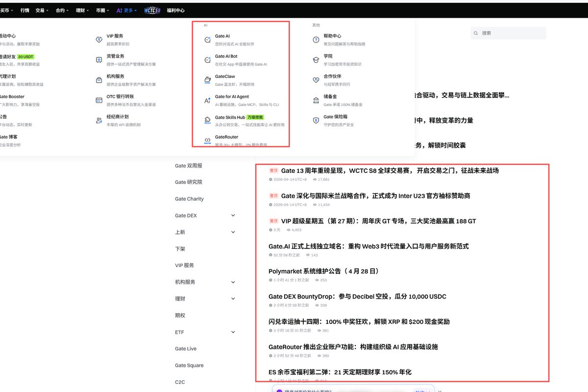The image size is (588, 392).
Task: Select Gate 研究院 in the sidebar
Action: tap(188, 182)
